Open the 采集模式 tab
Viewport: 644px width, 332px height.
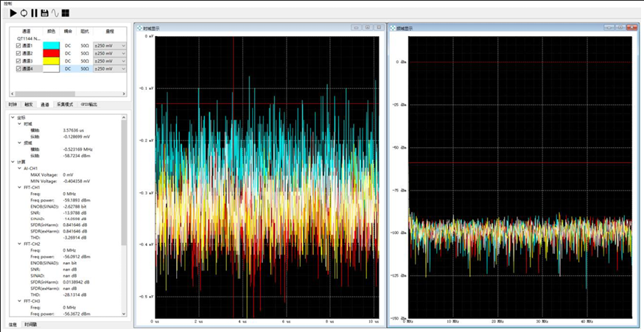tap(65, 105)
